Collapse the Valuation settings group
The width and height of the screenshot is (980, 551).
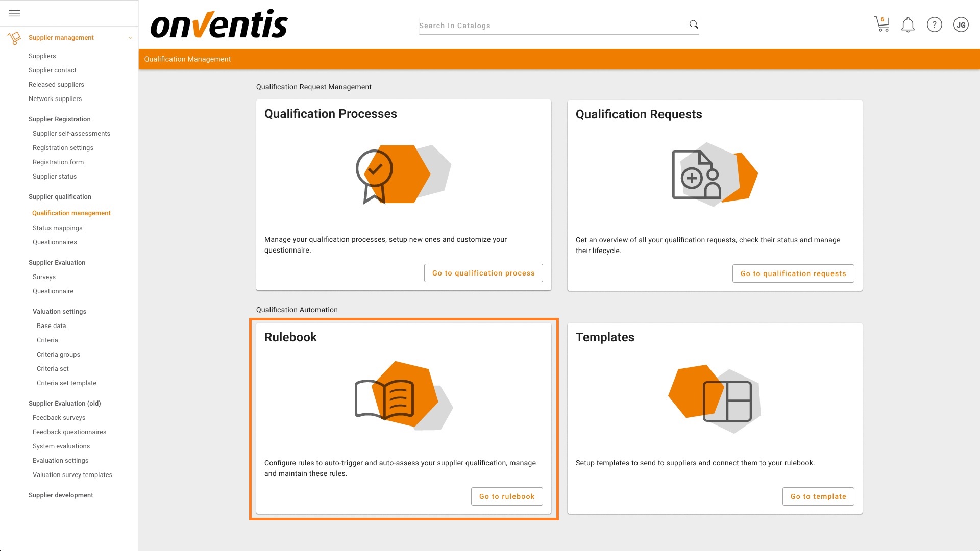point(59,311)
